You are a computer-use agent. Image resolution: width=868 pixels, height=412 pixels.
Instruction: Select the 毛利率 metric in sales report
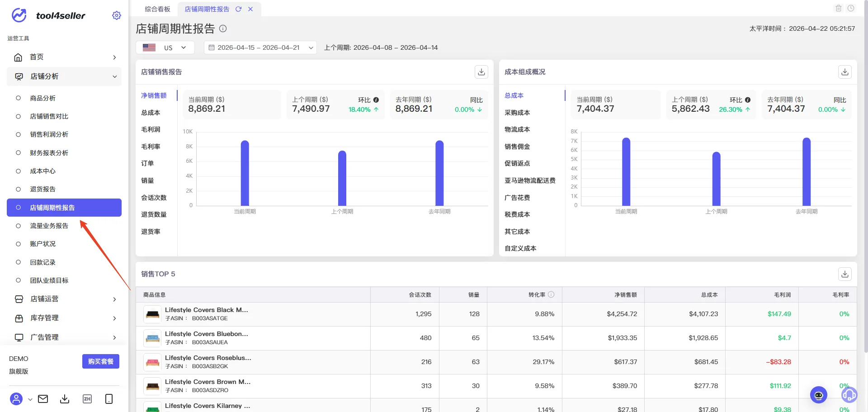point(151,147)
